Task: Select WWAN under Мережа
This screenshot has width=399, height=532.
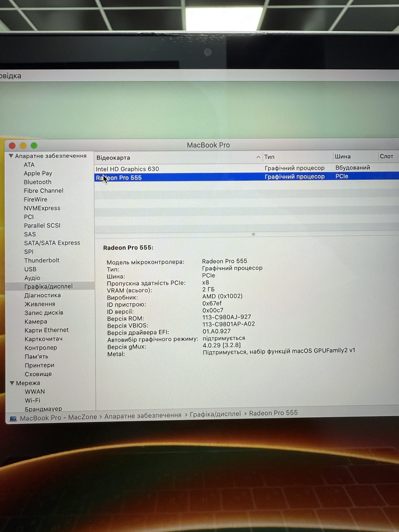Action: pyautogui.click(x=35, y=392)
